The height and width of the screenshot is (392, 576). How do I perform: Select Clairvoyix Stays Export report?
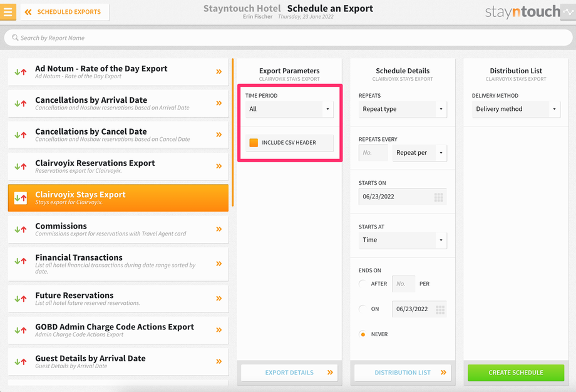[x=118, y=198]
